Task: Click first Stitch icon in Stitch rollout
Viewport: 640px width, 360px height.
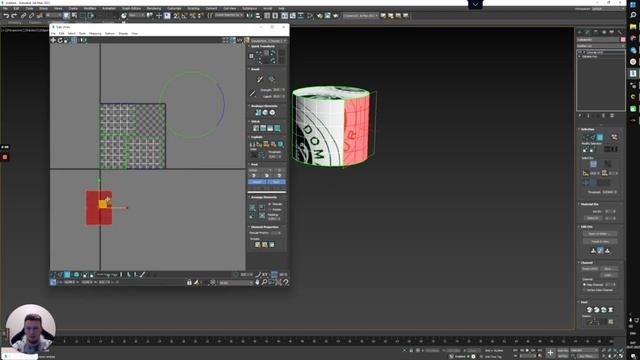Action: pos(256,128)
